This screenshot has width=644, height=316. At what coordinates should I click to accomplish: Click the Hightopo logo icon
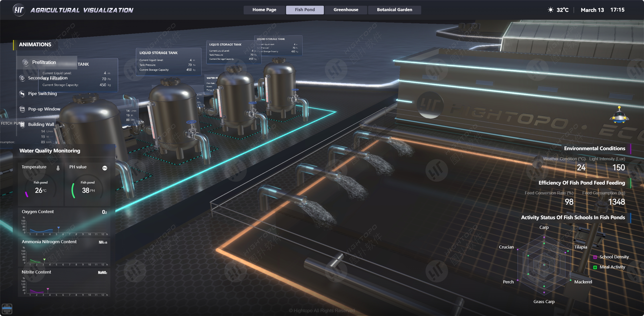[19, 10]
